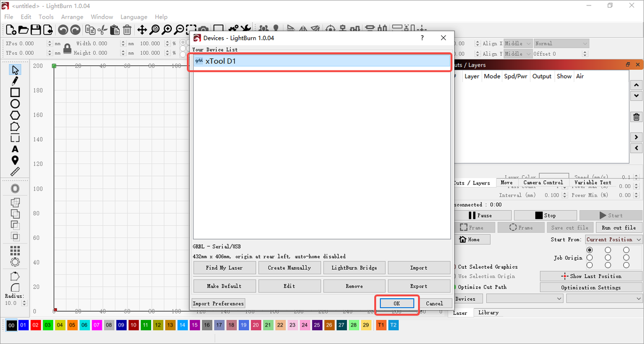Activate the Pan view tool
Viewport: 644px width, 344px height.
[142, 30]
